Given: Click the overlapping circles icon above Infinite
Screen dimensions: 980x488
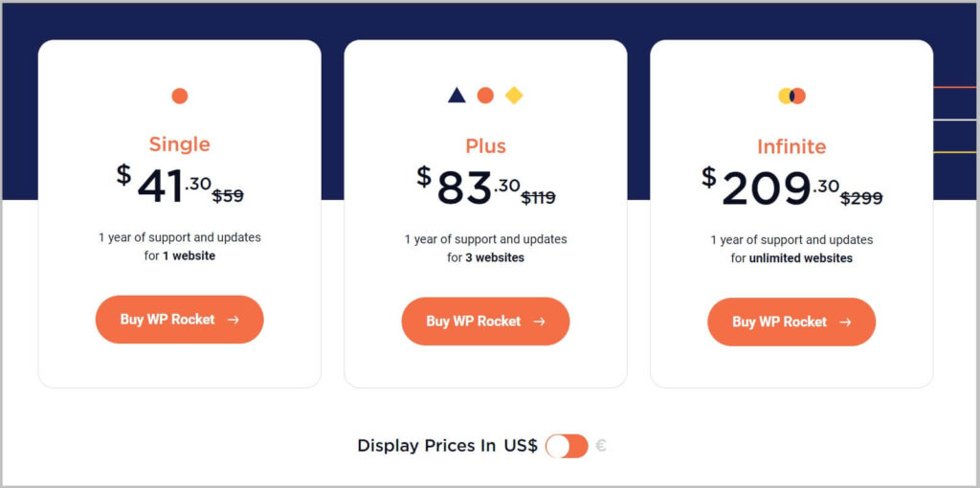Looking at the screenshot, I should [x=791, y=96].
